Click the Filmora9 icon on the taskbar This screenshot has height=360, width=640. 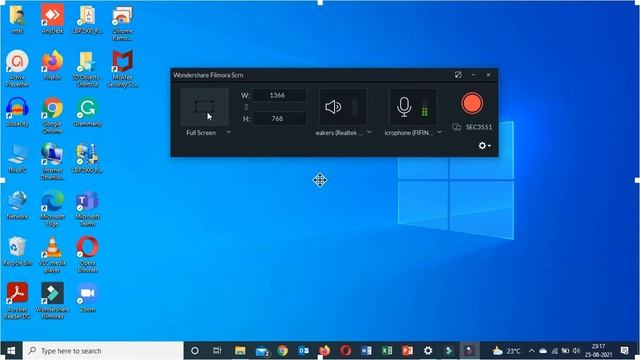[x=449, y=351]
